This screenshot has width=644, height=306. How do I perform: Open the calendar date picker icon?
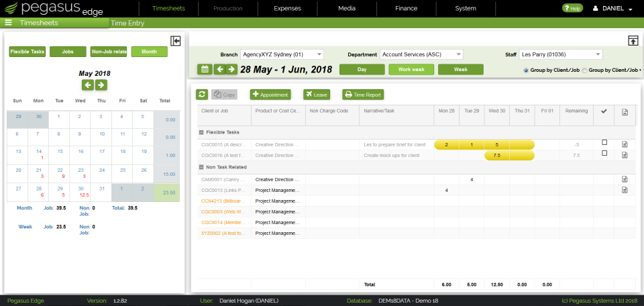[205, 69]
